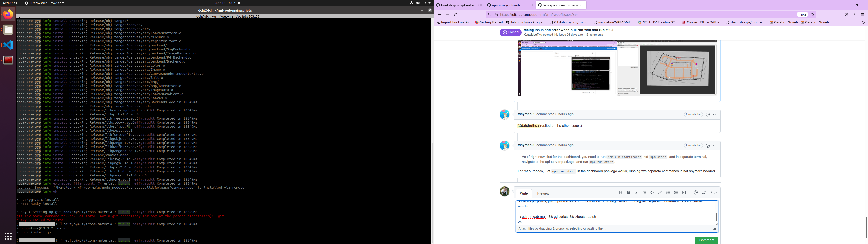This screenshot has width=868, height=244.
Task: Add a numbered list to the comment
Action: click(x=676, y=192)
